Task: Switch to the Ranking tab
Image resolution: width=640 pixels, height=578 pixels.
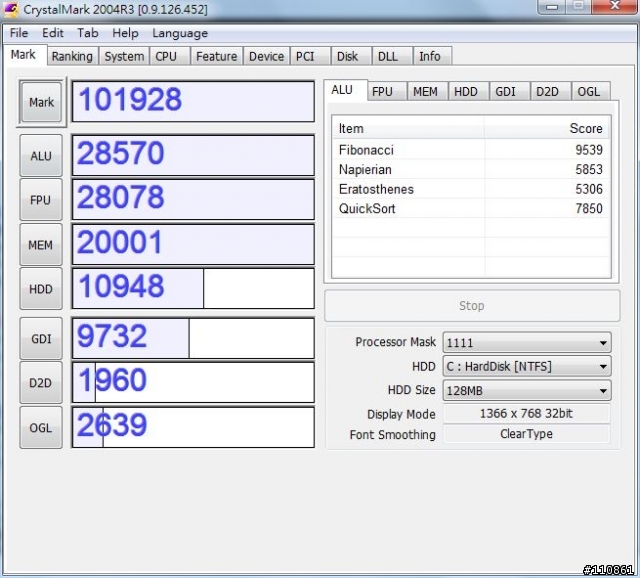Action: click(72, 56)
